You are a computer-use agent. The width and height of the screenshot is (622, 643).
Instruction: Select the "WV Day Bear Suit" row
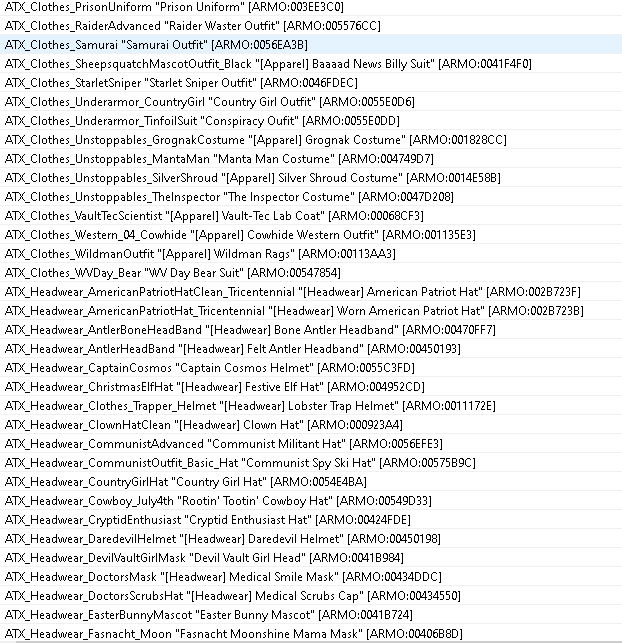pyautogui.click(x=311, y=272)
